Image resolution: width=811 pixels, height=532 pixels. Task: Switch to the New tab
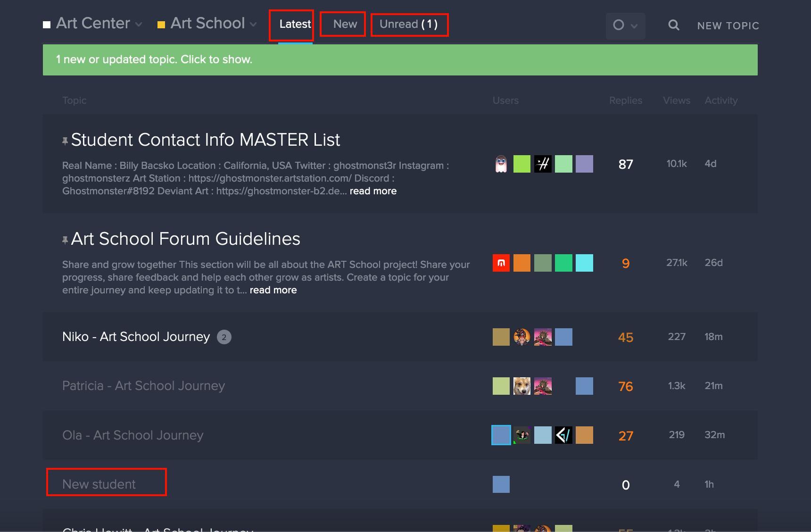pos(345,24)
